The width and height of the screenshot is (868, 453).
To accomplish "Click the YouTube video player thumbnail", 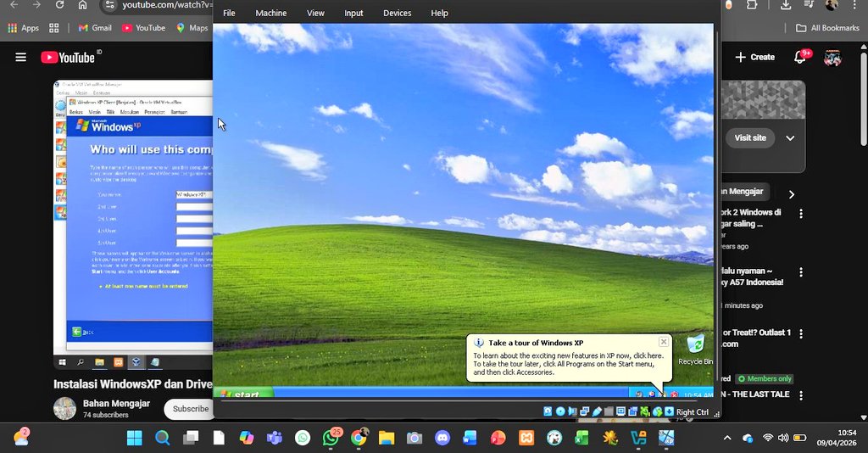I will tap(133, 226).
